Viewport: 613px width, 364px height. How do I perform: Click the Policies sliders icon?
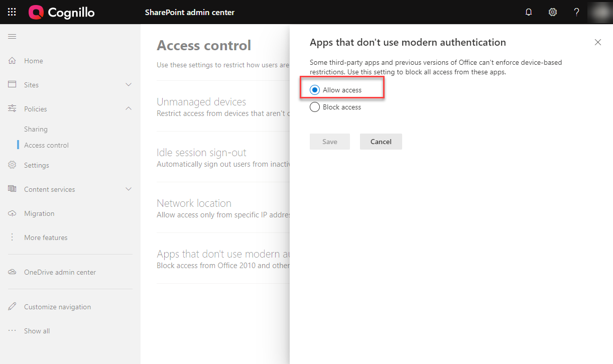13,109
